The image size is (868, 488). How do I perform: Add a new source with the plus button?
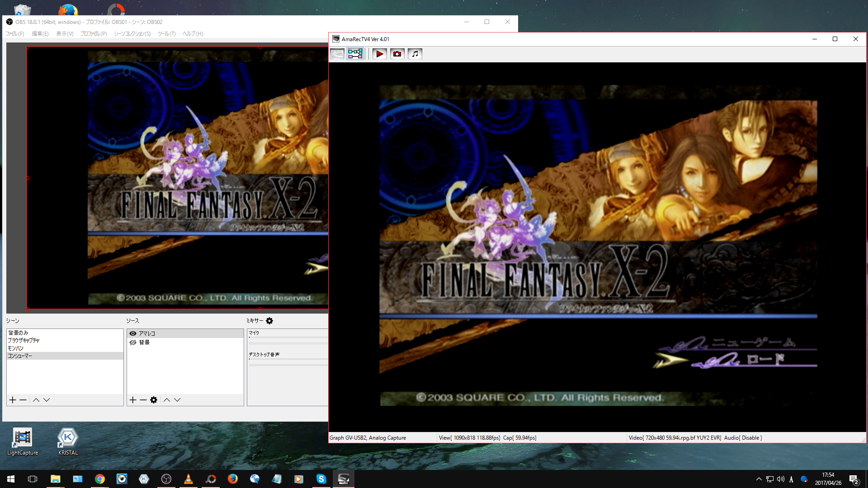[x=133, y=400]
